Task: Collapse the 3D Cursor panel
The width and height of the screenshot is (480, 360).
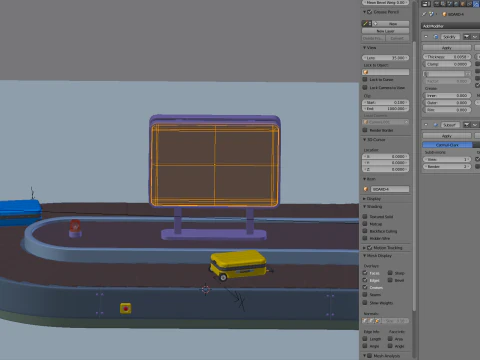Action: (364, 140)
